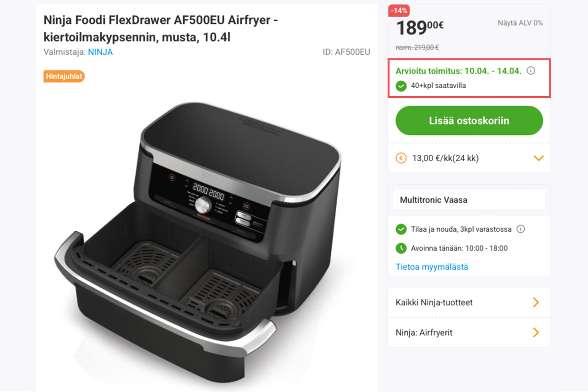This screenshot has width=588, height=392.
Task: Click the info icon next to 3kpl varastossa
Action: click(521, 229)
